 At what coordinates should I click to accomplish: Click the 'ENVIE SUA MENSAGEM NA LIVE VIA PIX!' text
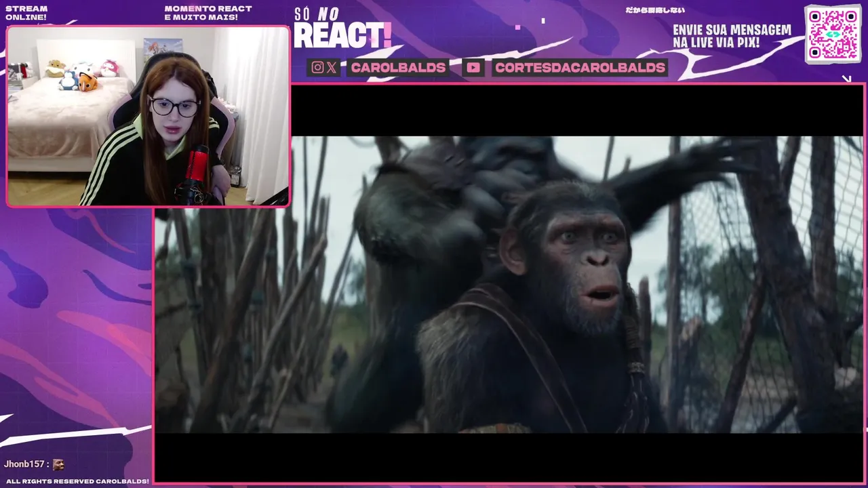732,37
